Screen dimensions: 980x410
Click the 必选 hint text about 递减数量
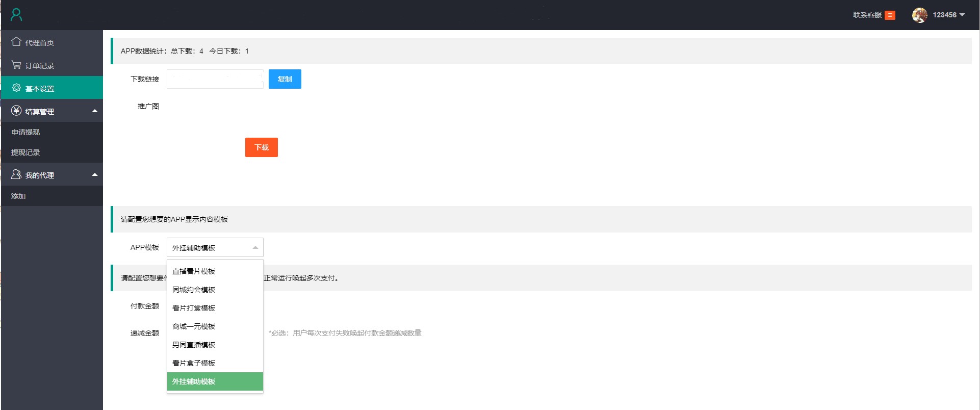(x=345, y=333)
